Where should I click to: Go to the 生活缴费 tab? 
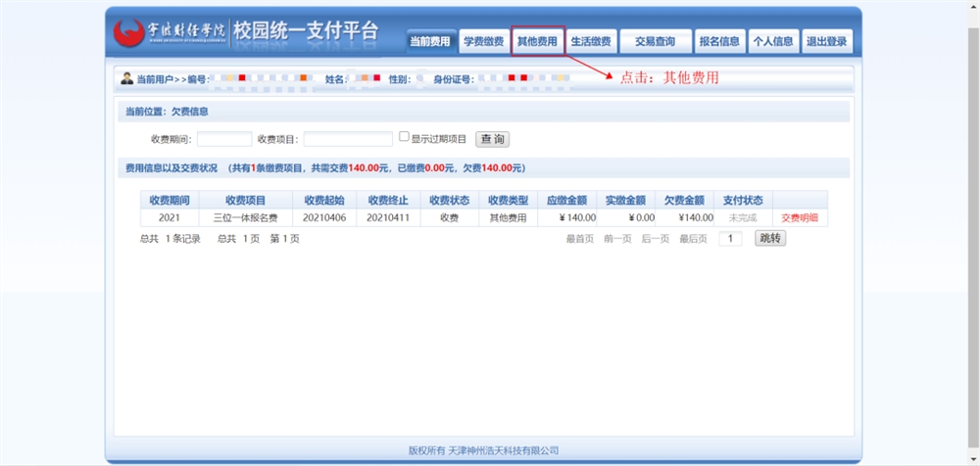(x=591, y=41)
